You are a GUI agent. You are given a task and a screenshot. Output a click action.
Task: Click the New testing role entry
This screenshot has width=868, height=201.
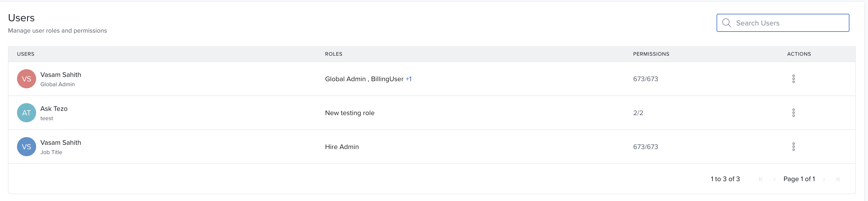tap(350, 113)
